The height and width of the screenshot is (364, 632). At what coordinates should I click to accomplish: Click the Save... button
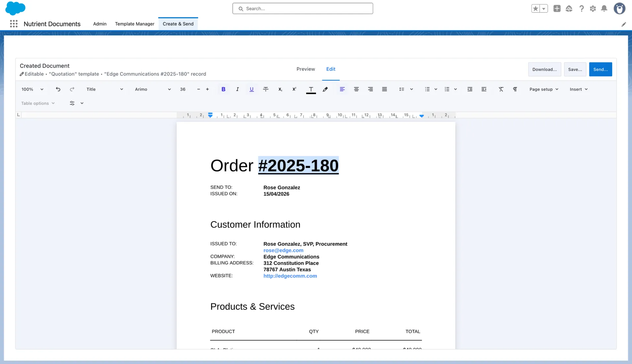pos(575,69)
